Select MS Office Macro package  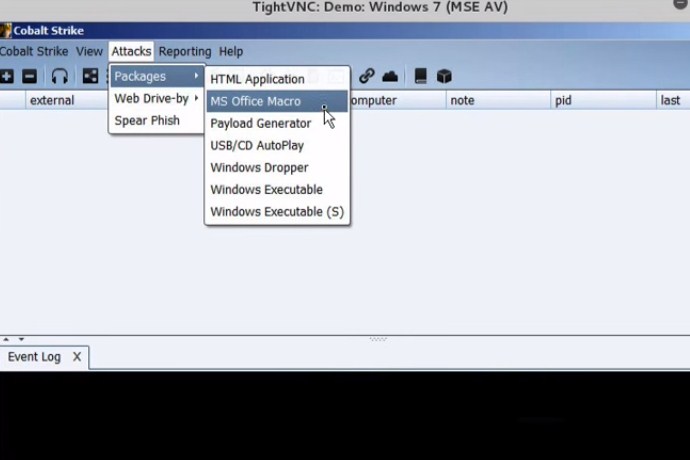(x=277, y=101)
